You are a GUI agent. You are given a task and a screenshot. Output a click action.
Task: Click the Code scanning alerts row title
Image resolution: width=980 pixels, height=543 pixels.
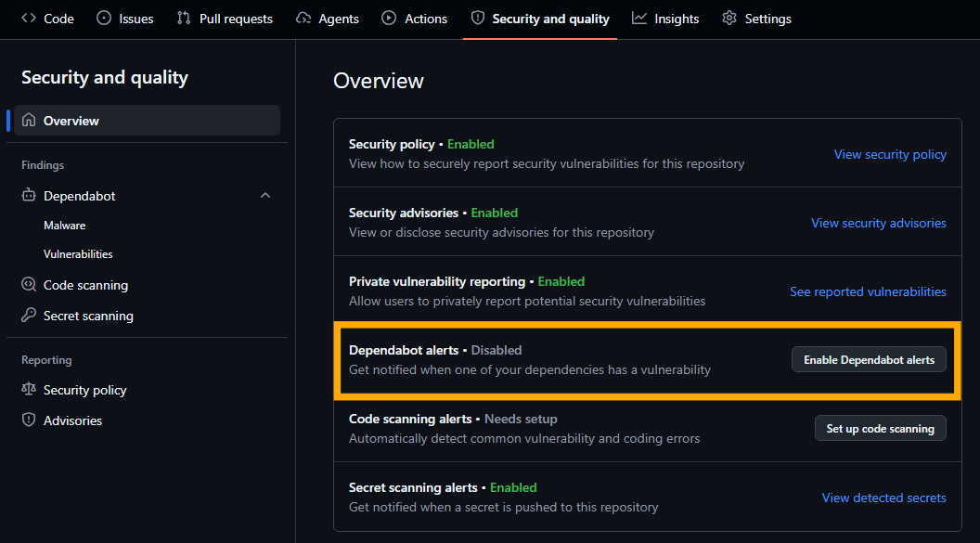coord(410,420)
